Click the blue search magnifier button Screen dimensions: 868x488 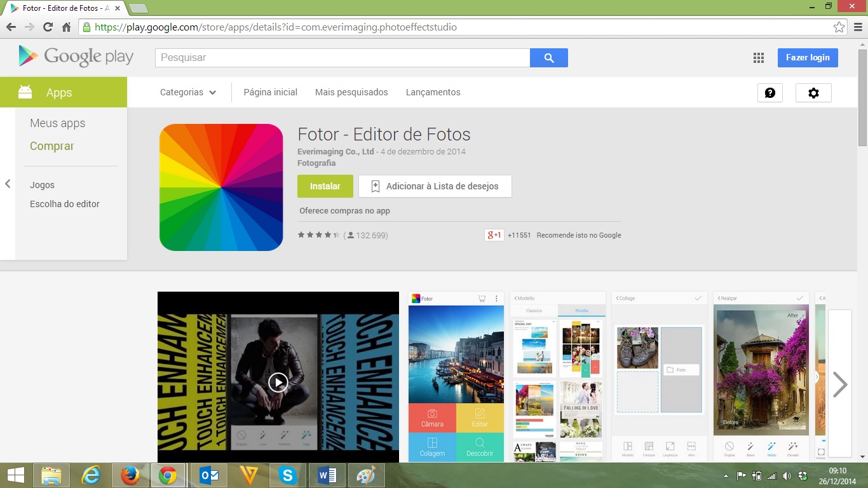549,58
